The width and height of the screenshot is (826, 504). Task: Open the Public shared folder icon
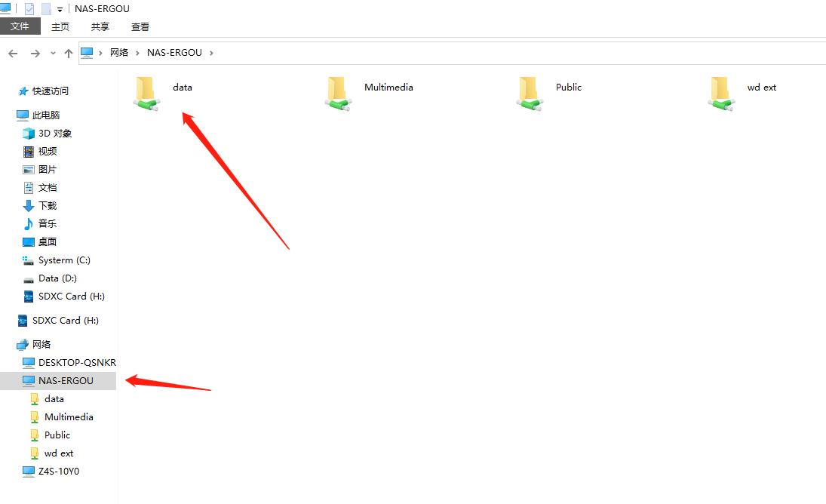530,94
